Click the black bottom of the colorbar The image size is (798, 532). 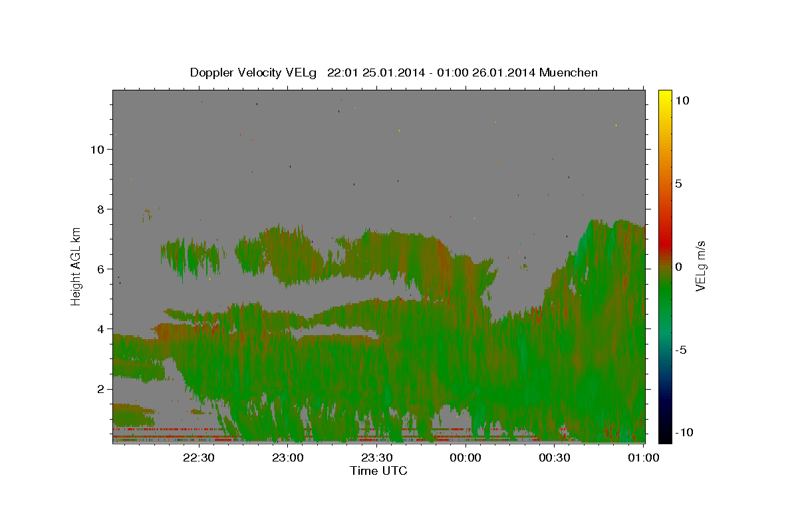[665, 436]
